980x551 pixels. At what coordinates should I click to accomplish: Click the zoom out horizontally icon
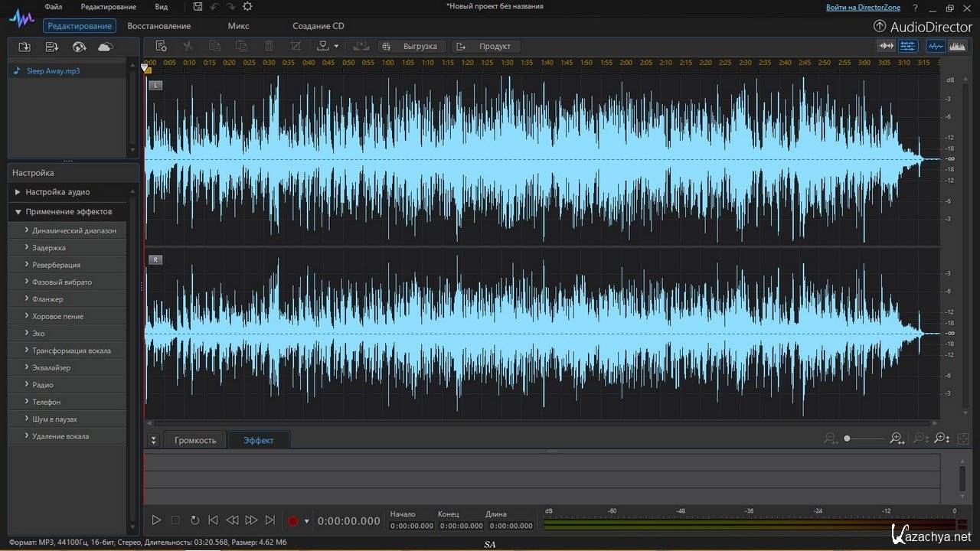831,439
